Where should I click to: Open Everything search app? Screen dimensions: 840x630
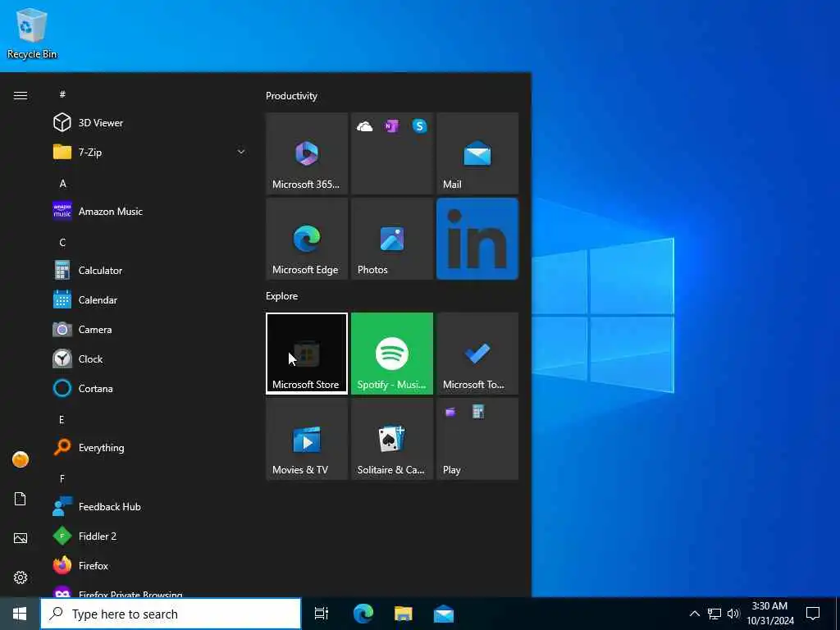click(148, 447)
